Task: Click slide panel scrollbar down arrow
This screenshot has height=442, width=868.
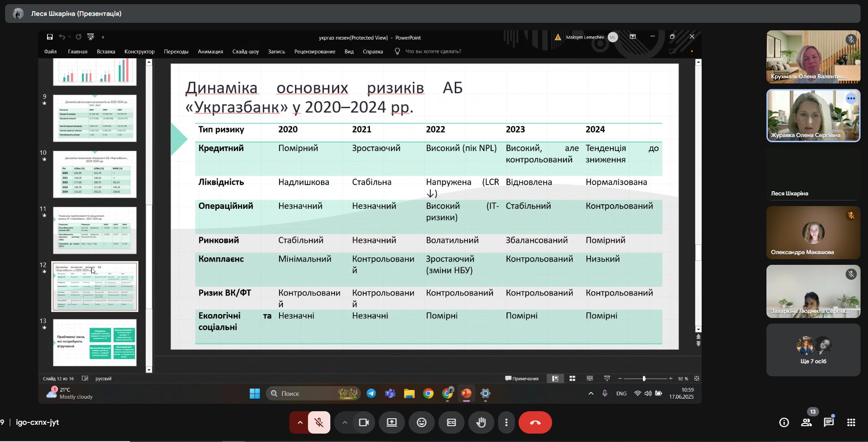Action: (x=149, y=370)
